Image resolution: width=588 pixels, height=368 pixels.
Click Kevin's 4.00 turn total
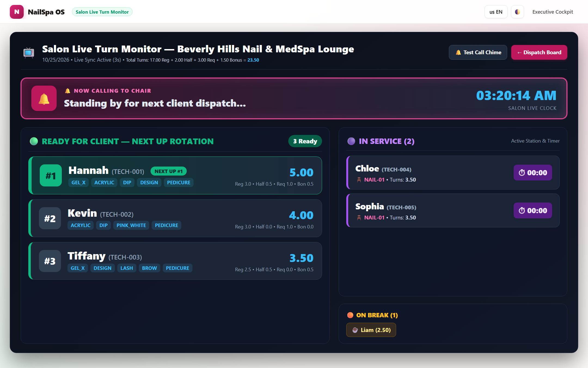(x=301, y=215)
